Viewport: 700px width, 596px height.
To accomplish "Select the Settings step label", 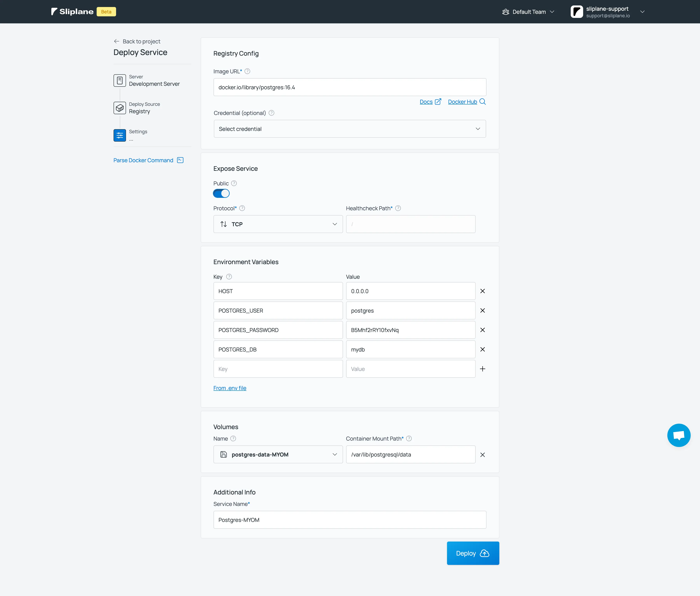I will coord(138,131).
